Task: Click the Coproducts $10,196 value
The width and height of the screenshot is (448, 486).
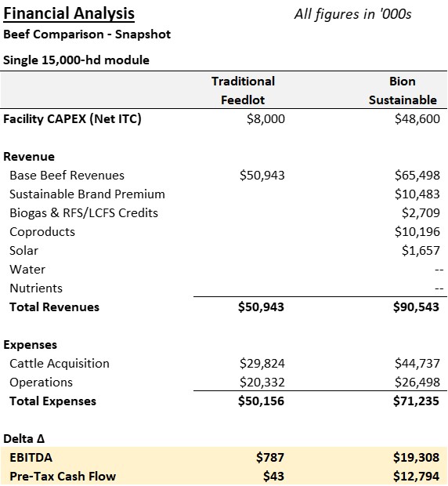Action: (x=417, y=232)
